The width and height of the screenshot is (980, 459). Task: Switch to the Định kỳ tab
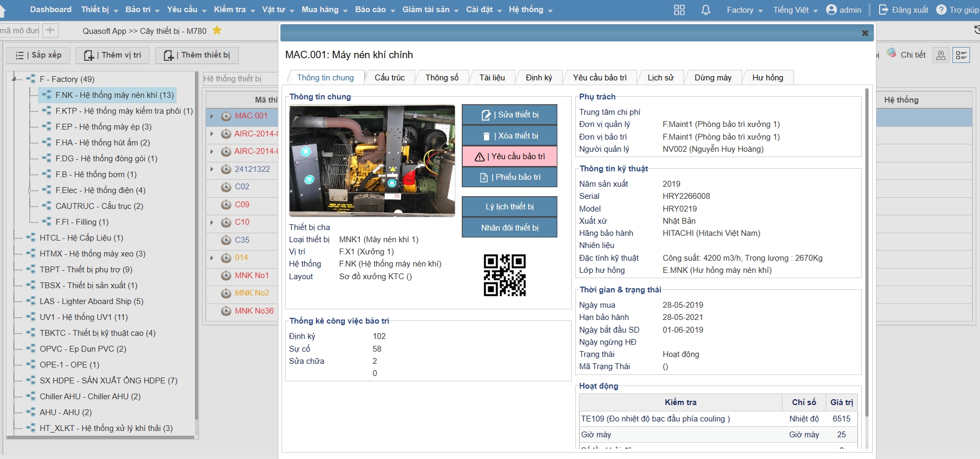pyautogui.click(x=539, y=78)
